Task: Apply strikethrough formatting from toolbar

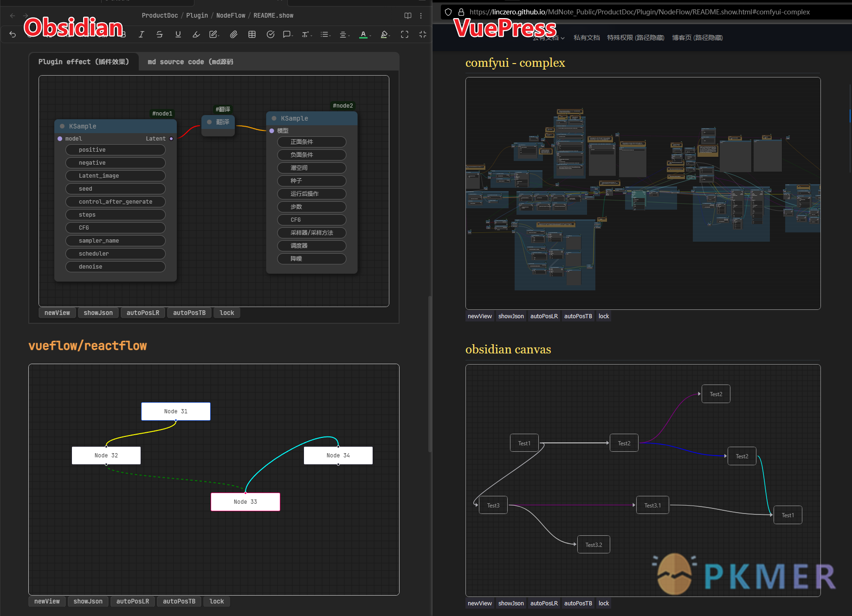Action: coord(159,34)
